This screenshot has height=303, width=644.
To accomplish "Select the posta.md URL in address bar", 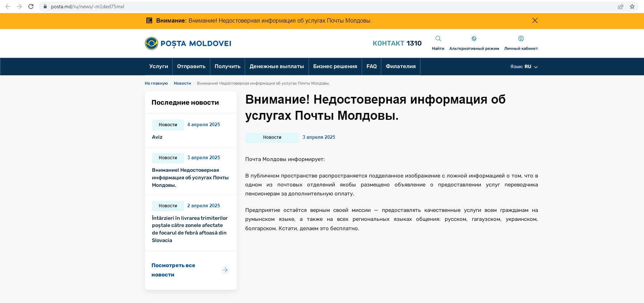I will tap(88, 6).
